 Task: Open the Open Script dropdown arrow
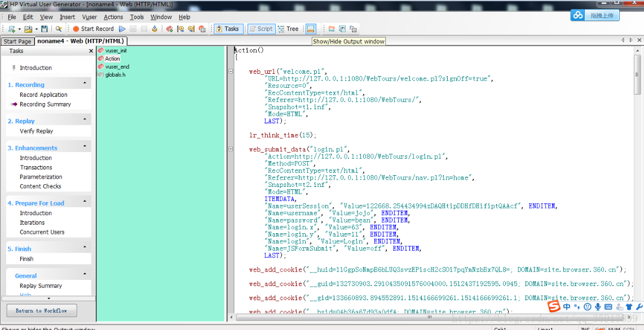(36, 29)
